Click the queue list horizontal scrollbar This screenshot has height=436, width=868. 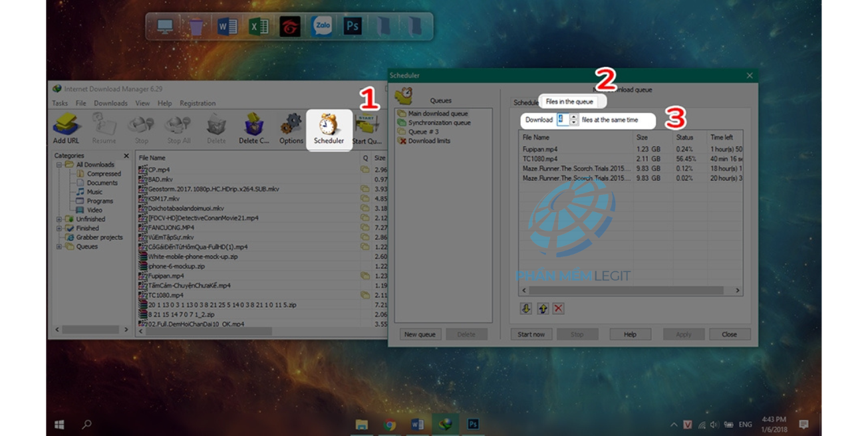631,290
